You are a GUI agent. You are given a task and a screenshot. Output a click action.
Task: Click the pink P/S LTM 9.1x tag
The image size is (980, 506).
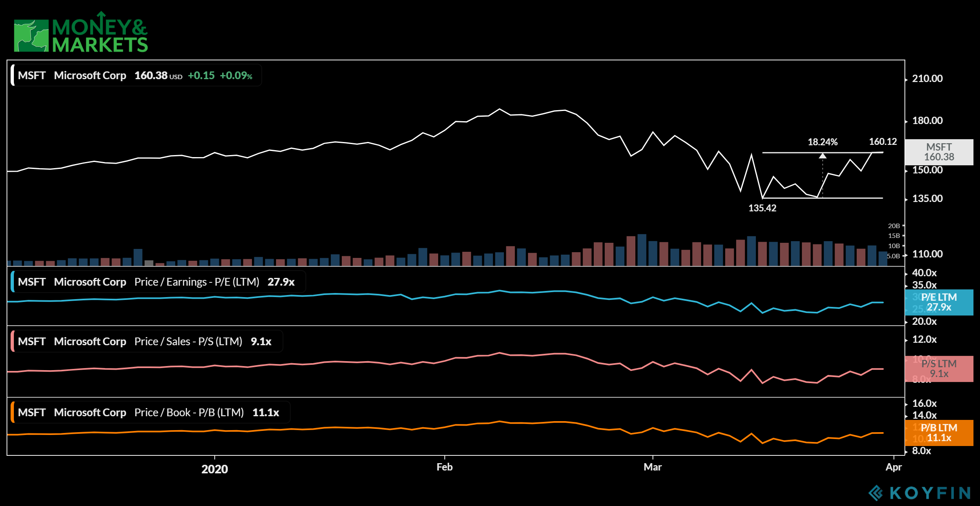coord(939,369)
